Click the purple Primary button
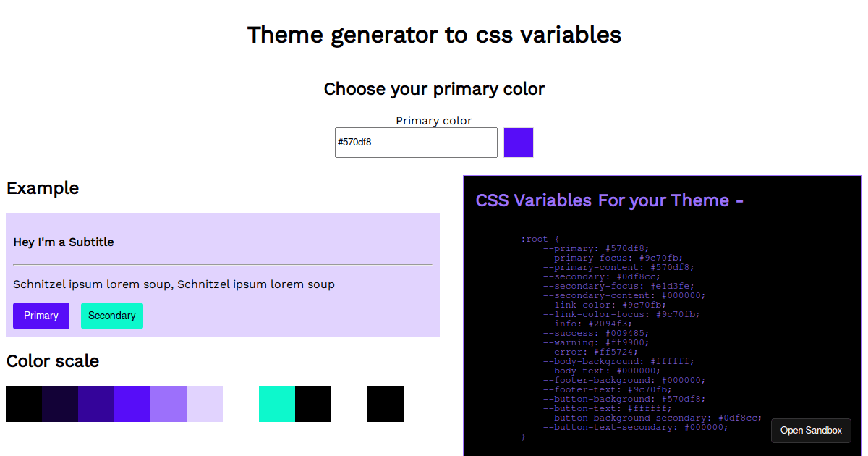This screenshot has height=456, width=868. point(41,316)
